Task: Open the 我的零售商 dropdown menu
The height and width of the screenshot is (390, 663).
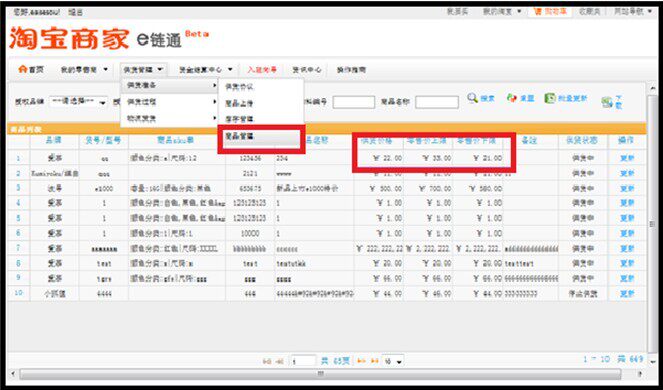Action: [x=84, y=70]
